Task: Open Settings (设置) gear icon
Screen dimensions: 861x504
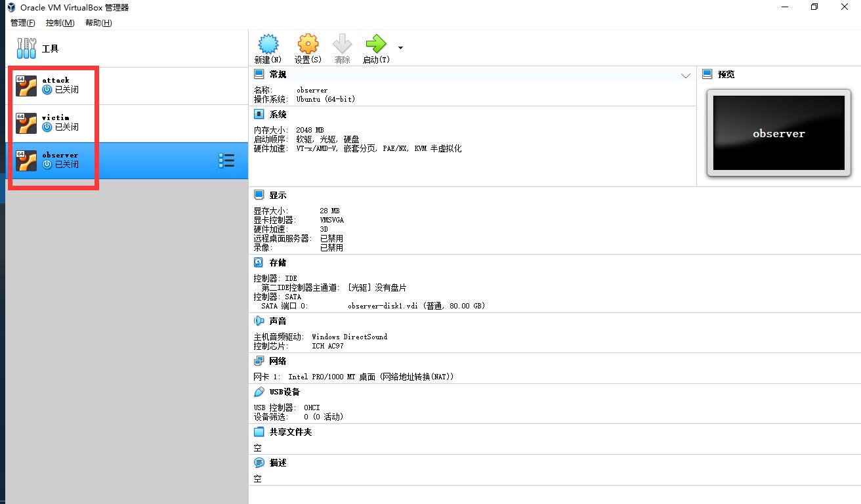Action: click(308, 44)
